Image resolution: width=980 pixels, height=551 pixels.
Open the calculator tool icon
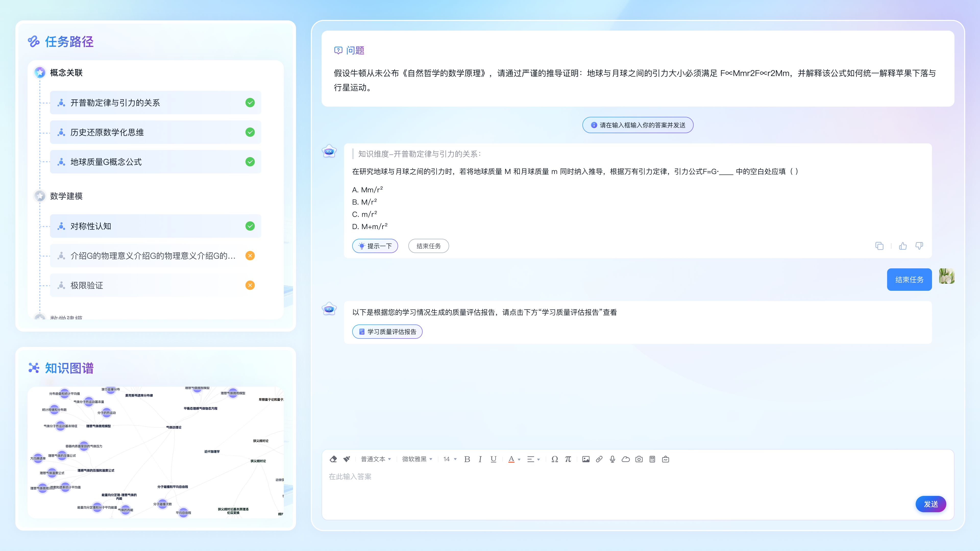click(652, 459)
